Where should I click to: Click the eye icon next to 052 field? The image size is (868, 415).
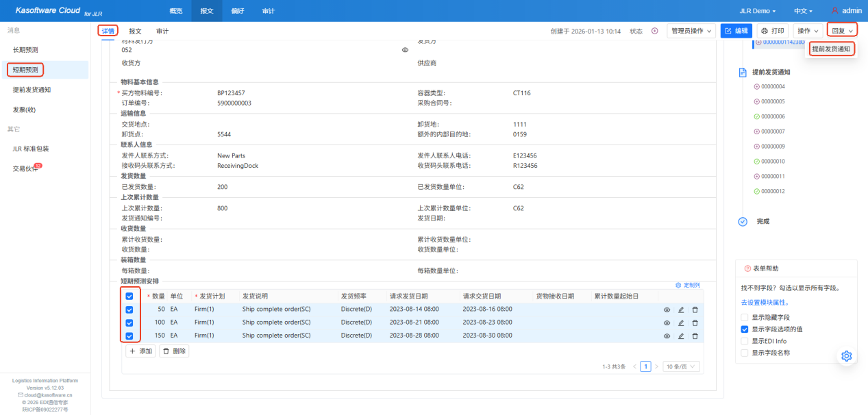coord(405,50)
